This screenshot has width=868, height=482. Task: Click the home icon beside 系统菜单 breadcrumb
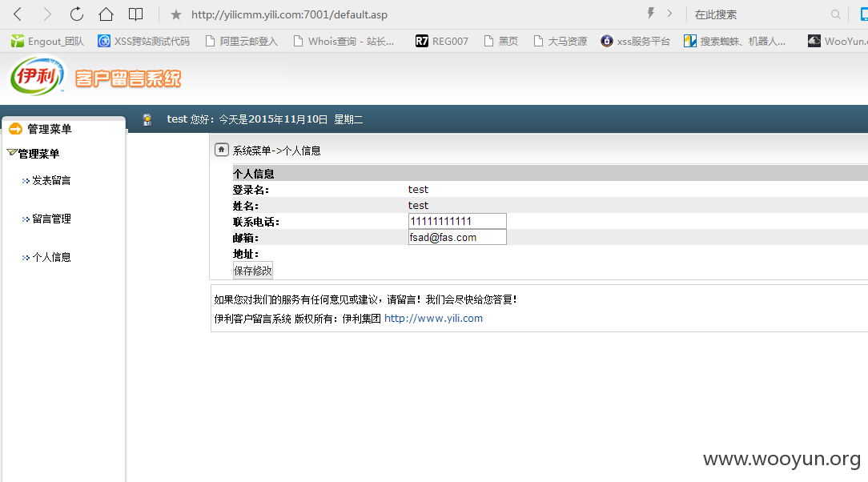click(x=222, y=150)
